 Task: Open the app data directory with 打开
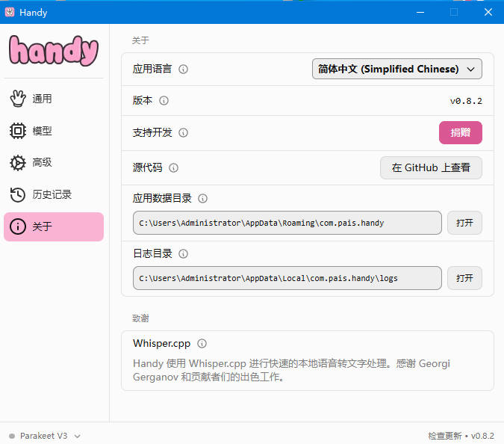click(x=464, y=223)
